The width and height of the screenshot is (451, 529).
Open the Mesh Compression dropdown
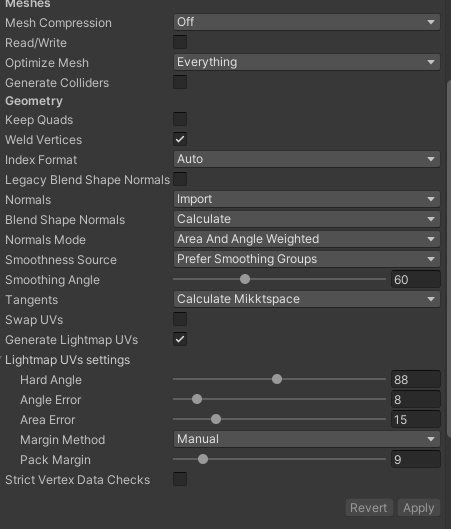coord(307,22)
